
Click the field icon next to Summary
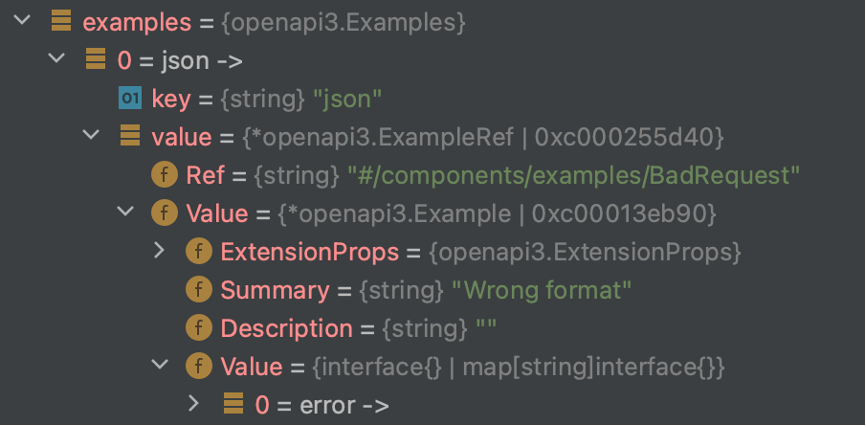click(x=199, y=290)
